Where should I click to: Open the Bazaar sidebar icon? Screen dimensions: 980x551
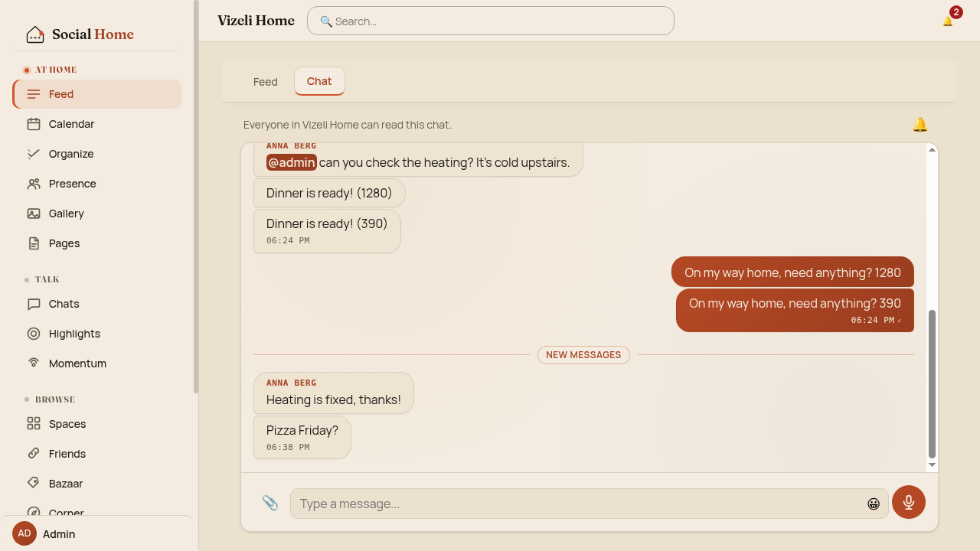34,484
